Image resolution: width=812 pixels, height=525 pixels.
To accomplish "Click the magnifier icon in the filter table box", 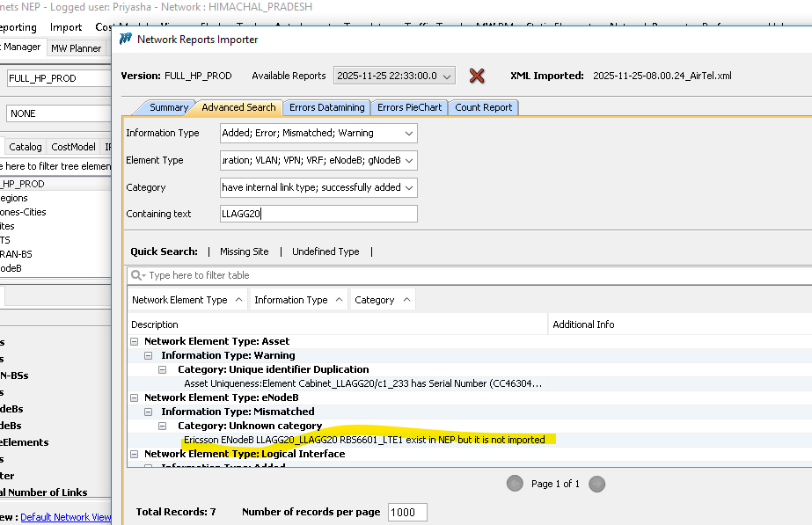I will pos(138,275).
